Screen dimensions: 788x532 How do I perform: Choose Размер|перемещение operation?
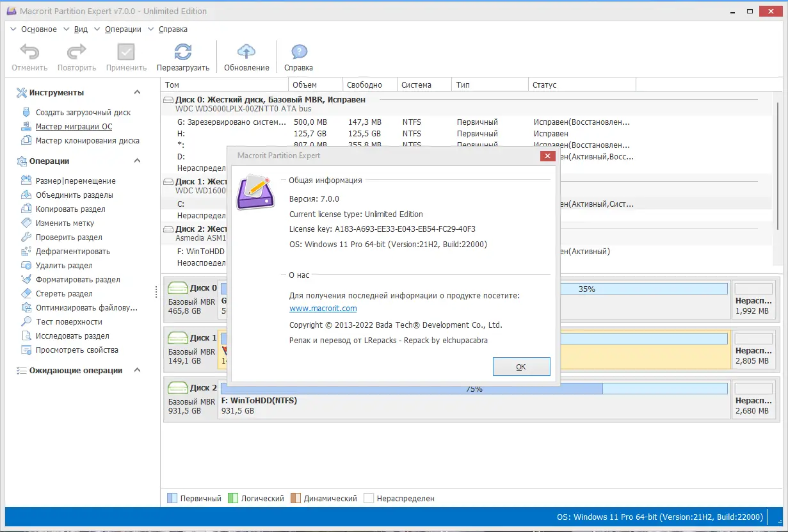(76, 181)
